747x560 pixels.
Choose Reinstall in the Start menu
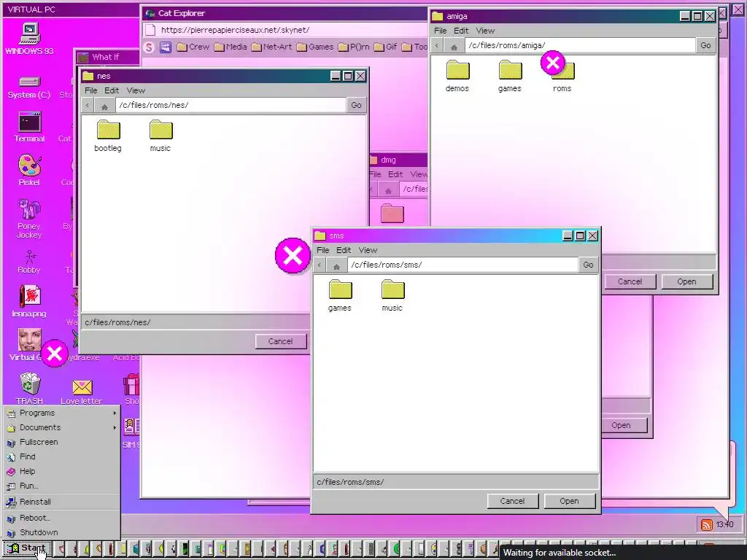[61, 502]
